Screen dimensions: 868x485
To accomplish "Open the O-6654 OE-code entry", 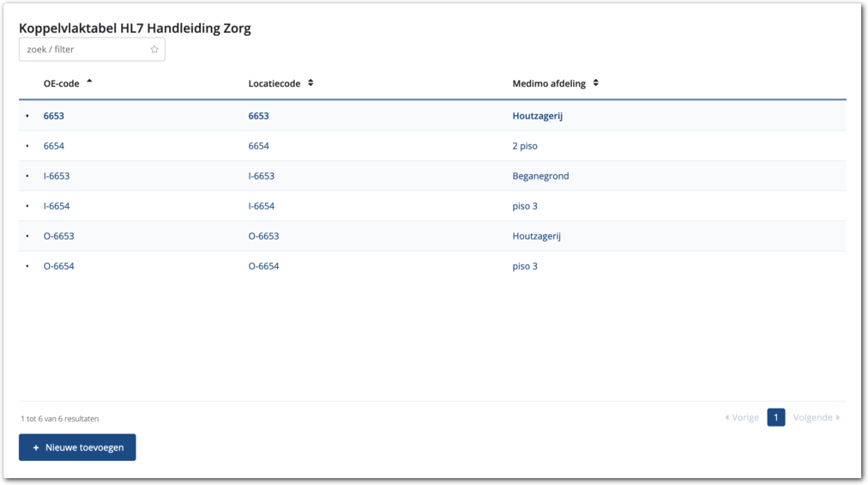I will coord(59,266).
